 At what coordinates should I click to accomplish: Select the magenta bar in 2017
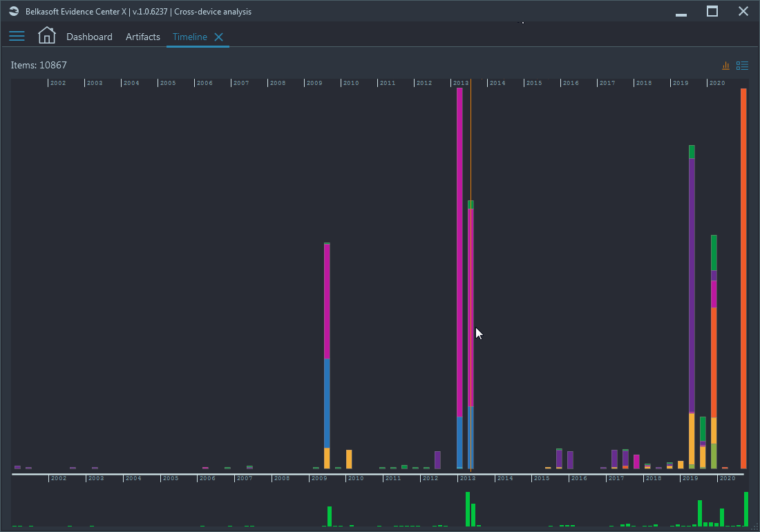click(x=636, y=462)
